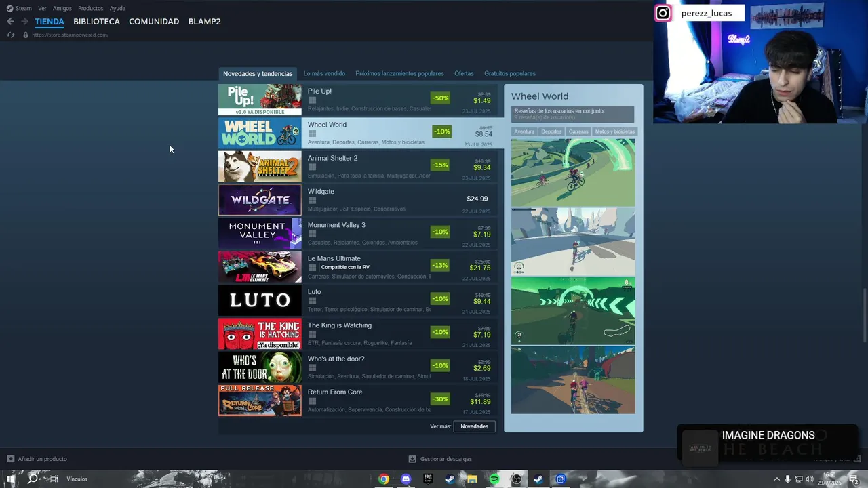Screen dimensions: 868x488
Task: Go to the TIENDA section
Action: pos(50,22)
